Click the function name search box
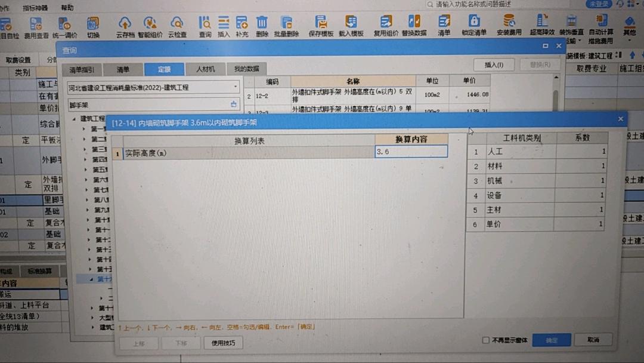The image size is (644, 363). [497, 4]
